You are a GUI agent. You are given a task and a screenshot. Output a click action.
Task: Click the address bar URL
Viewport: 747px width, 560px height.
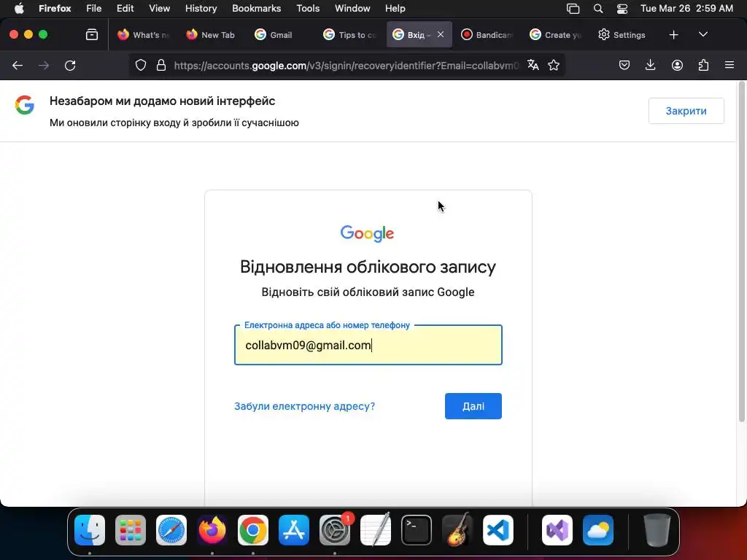pyautogui.click(x=347, y=65)
